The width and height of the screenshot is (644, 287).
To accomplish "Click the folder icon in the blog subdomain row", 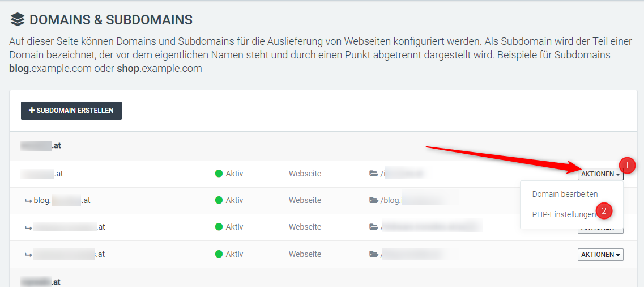I will pyautogui.click(x=373, y=200).
